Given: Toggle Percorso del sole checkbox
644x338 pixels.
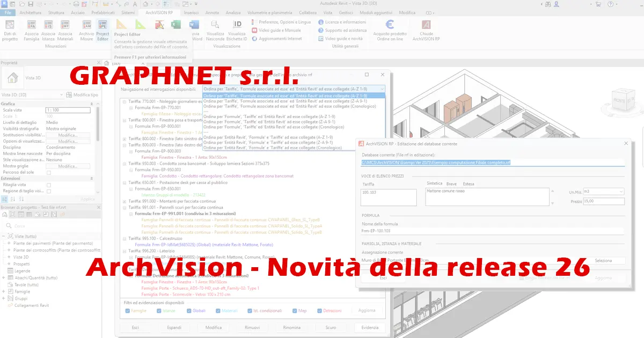Looking at the screenshot, I should coord(49,173).
